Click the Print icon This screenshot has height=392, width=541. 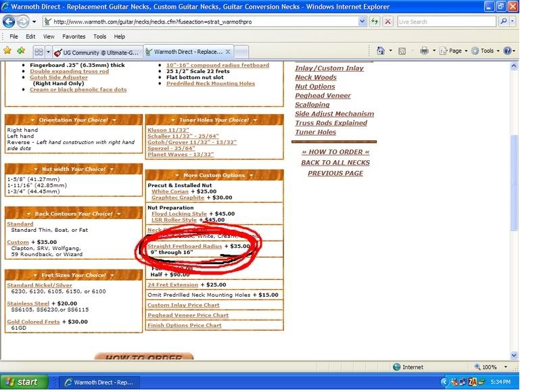[x=424, y=51]
